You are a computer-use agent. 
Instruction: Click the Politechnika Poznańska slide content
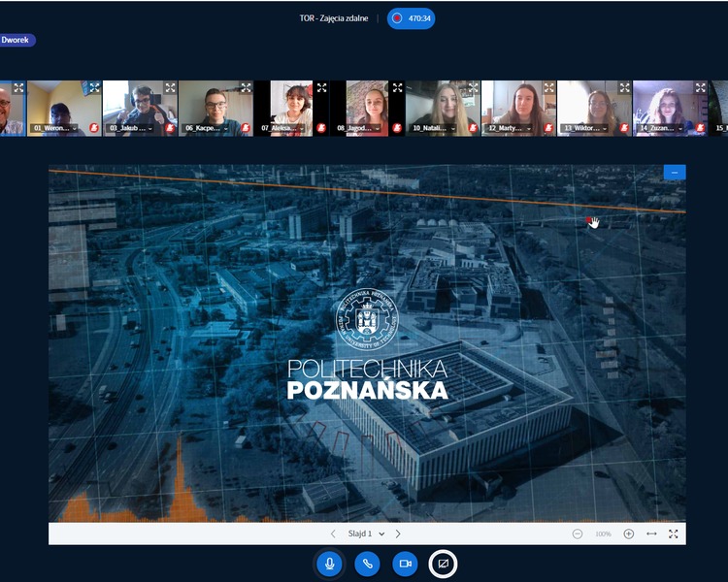click(x=367, y=343)
